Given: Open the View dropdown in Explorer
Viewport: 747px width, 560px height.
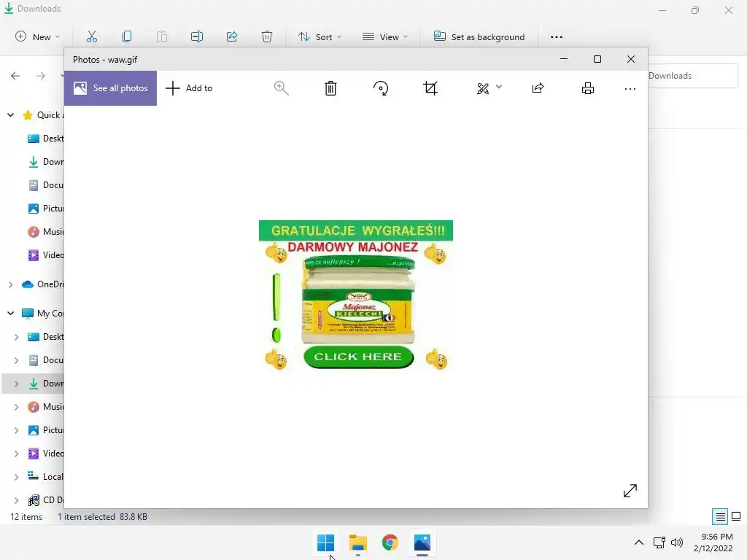Looking at the screenshot, I should [385, 36].
